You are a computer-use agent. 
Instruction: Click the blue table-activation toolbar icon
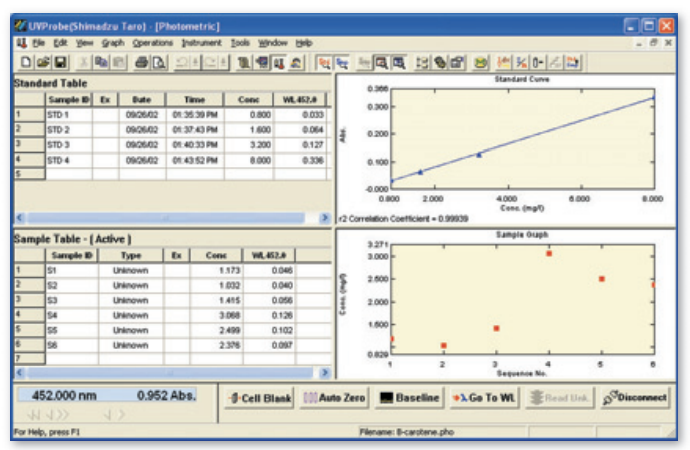pos(342,63)
